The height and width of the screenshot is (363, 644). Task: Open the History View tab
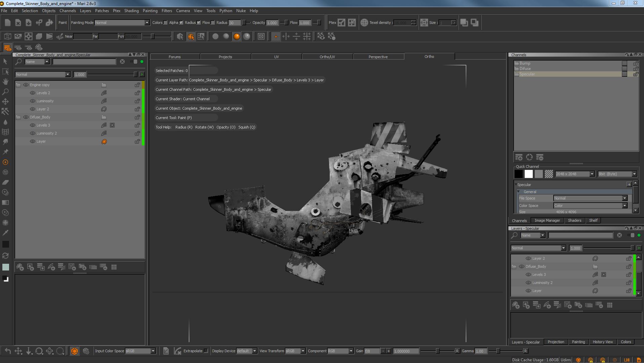click(x=603, y=342)
